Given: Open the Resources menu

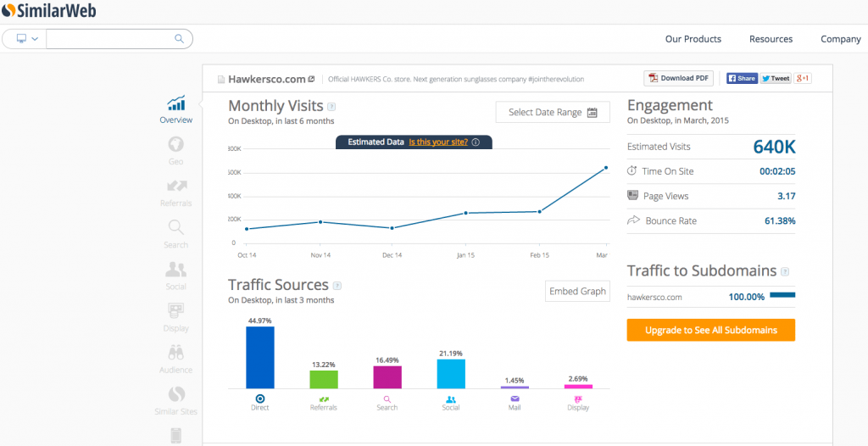Looking at the screenshot, I should click(771, 39).
